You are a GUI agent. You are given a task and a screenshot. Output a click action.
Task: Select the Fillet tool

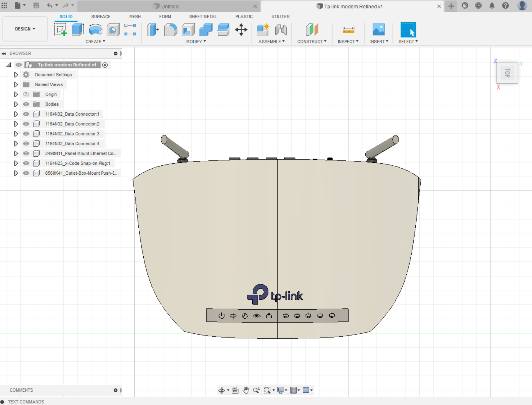coord(170,30)
